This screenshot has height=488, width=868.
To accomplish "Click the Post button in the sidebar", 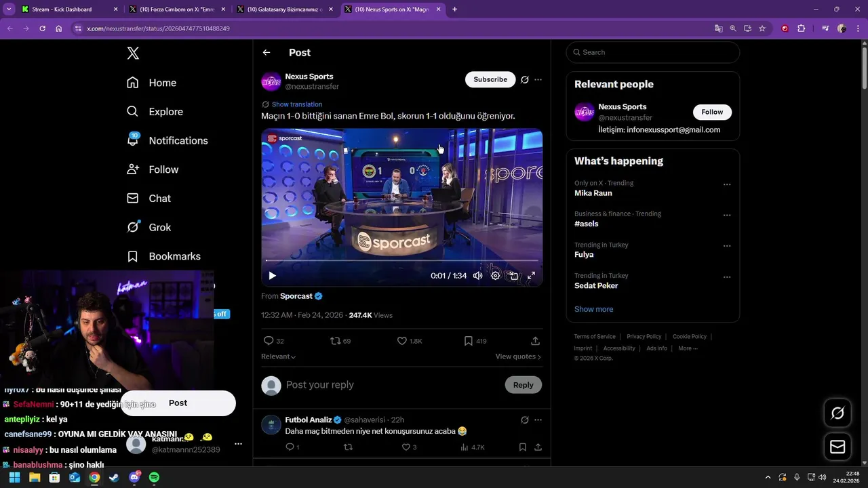I will [x=178, y=403].
